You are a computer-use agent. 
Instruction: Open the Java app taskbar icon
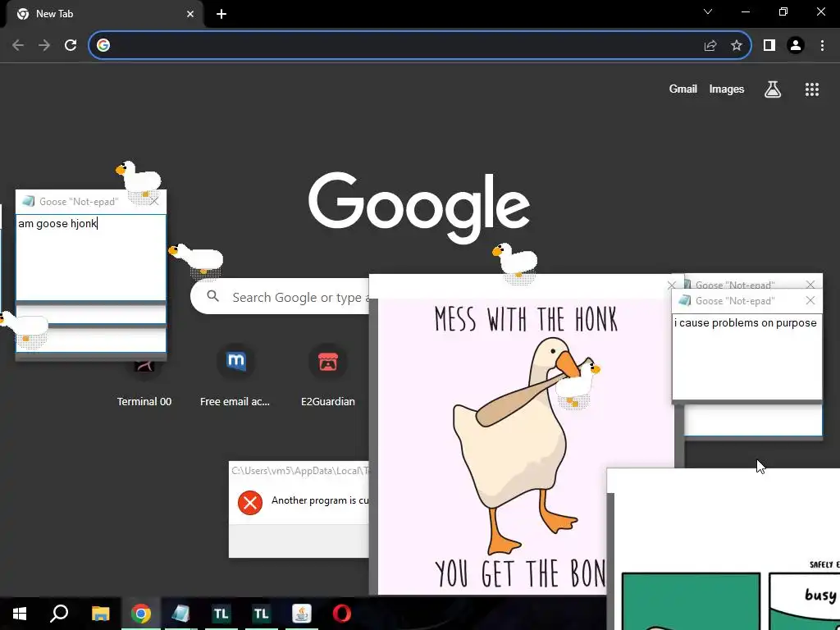pyautogui.click(x=302, y=614)
